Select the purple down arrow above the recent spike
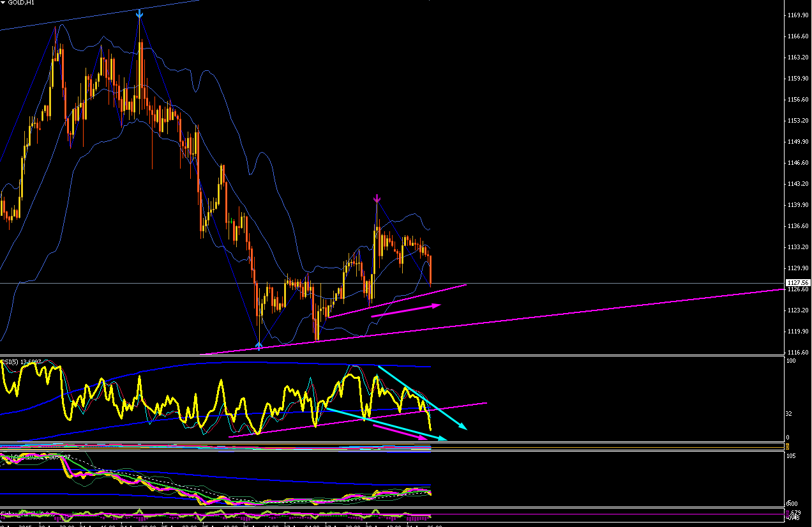Image resolution: width=812 pixels, height=527 pixels. (x=377, y=198)
